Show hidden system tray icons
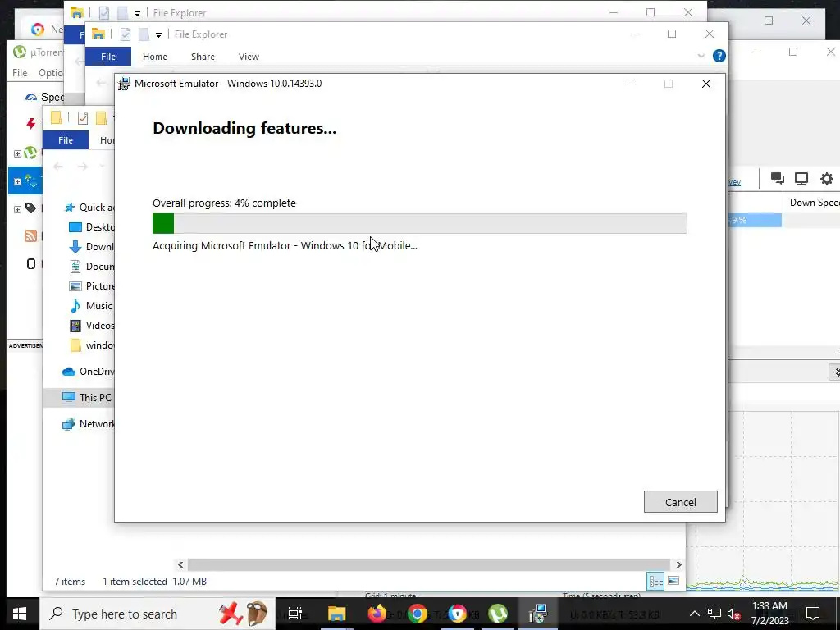This screenshot has width=840, height=630. tap(694, 614)
